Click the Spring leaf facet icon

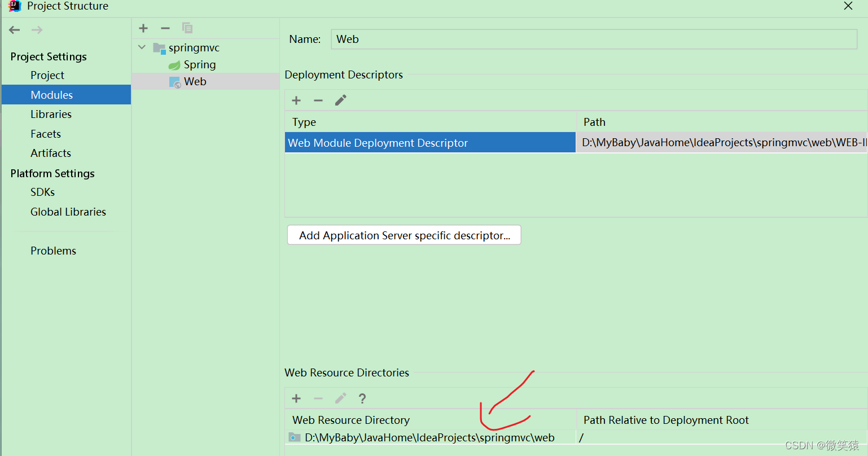(174, 65)
